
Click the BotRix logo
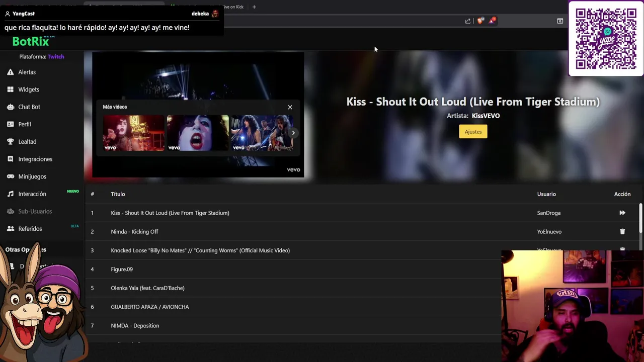(x=31, y=41)
